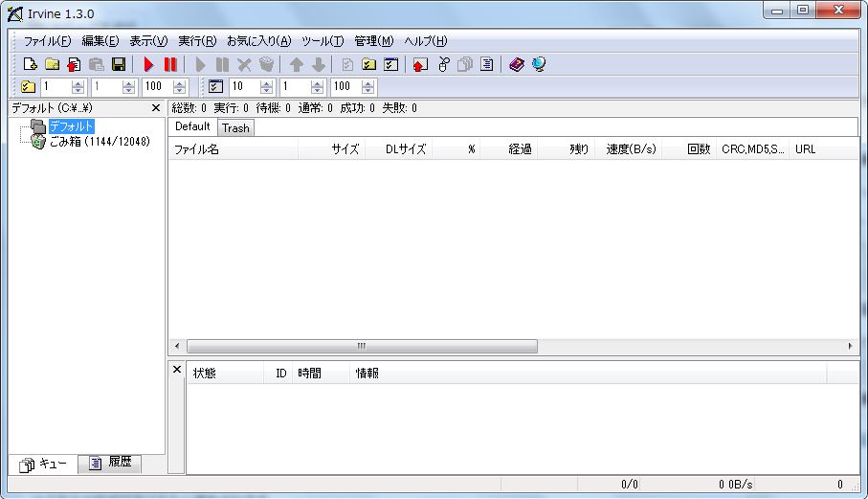Open the ファイル(F) menu
The width and height of the screenshot is (868, 499).
(47, 41)
